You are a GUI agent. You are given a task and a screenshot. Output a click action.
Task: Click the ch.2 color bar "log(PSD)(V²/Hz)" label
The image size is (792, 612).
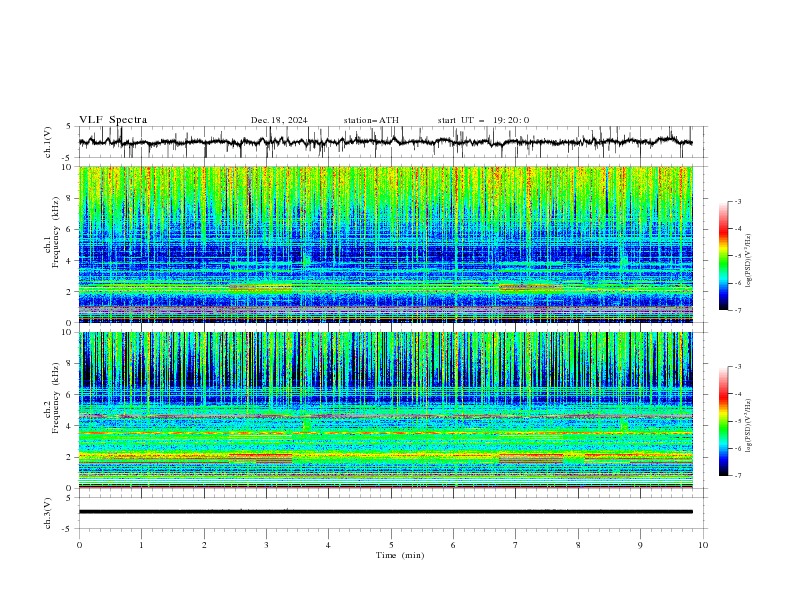[748, 426]
